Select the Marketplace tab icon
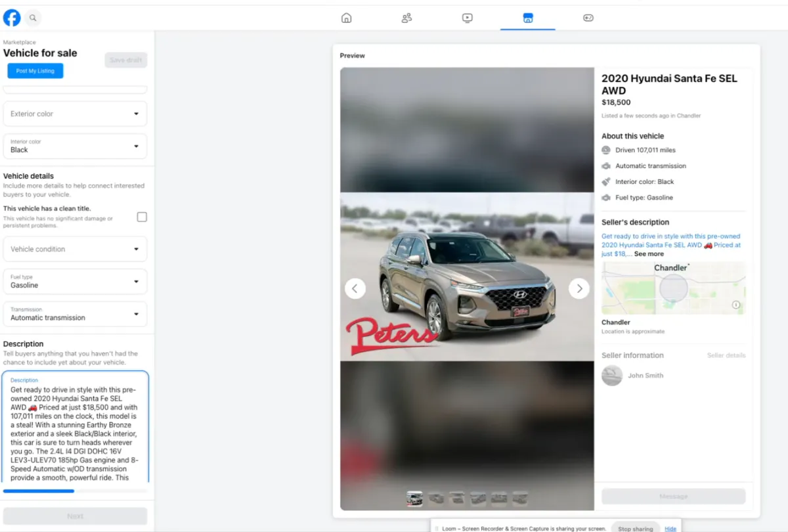Screen dimensions: 788x532 pyautogui.click(x=528, y=18)
